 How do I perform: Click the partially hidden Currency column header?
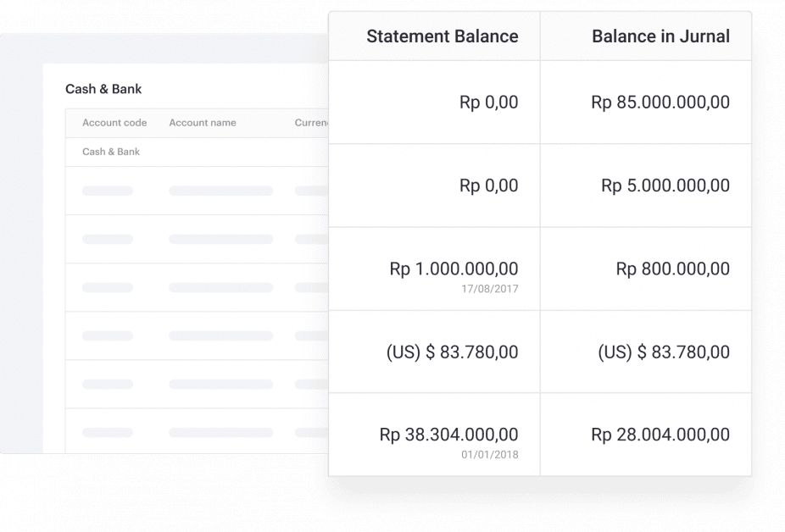(311, 123)
